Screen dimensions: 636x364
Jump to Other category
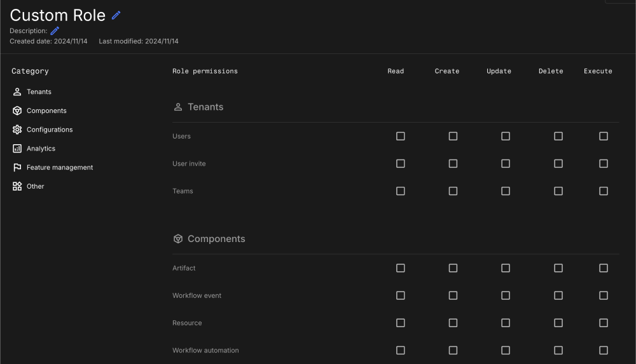(x=35, y=187)
